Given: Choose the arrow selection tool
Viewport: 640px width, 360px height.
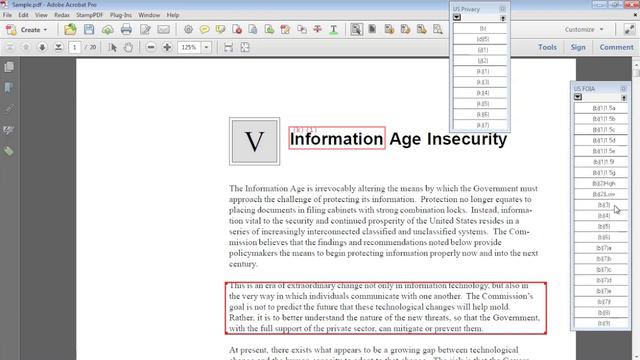Looking at the screenshot, I should coord(113,47).
